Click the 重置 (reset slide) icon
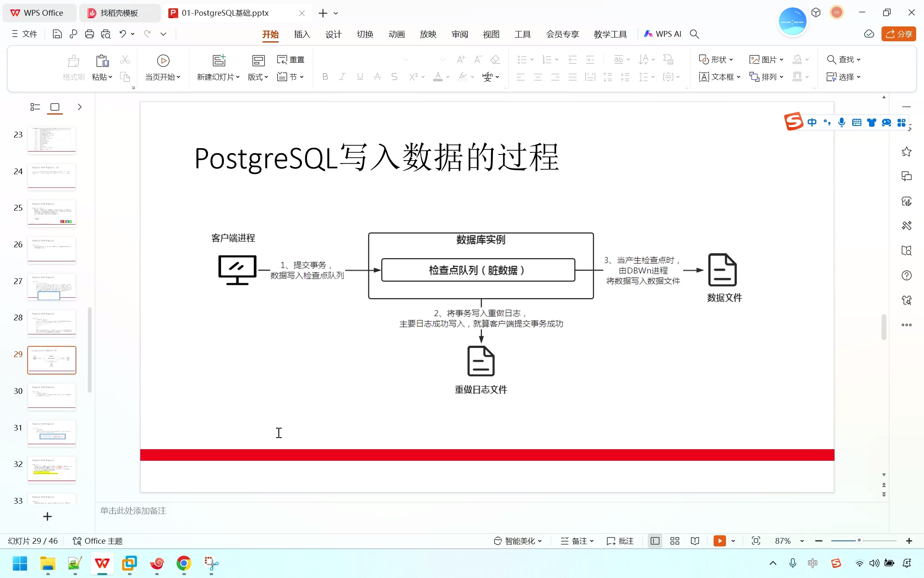924x578 pixels. point(291,59)
